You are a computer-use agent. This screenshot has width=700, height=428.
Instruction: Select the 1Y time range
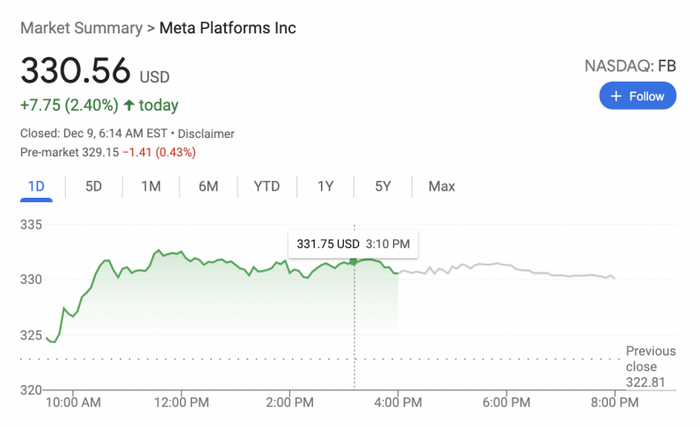(x=326, y=186)
